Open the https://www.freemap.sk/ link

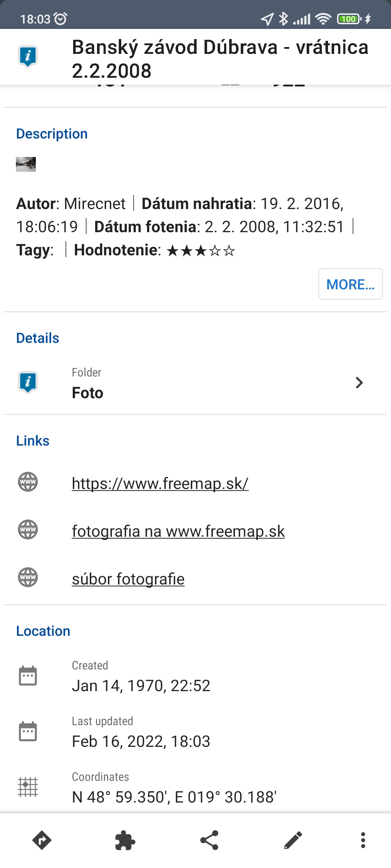pyautogui.click(x=160, y=484)
